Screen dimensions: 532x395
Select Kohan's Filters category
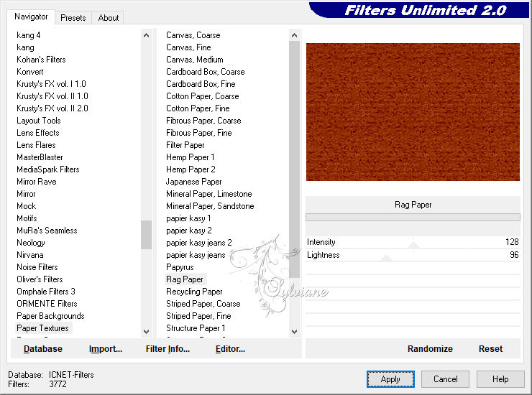pyautogui.click(x=41, y=60)
